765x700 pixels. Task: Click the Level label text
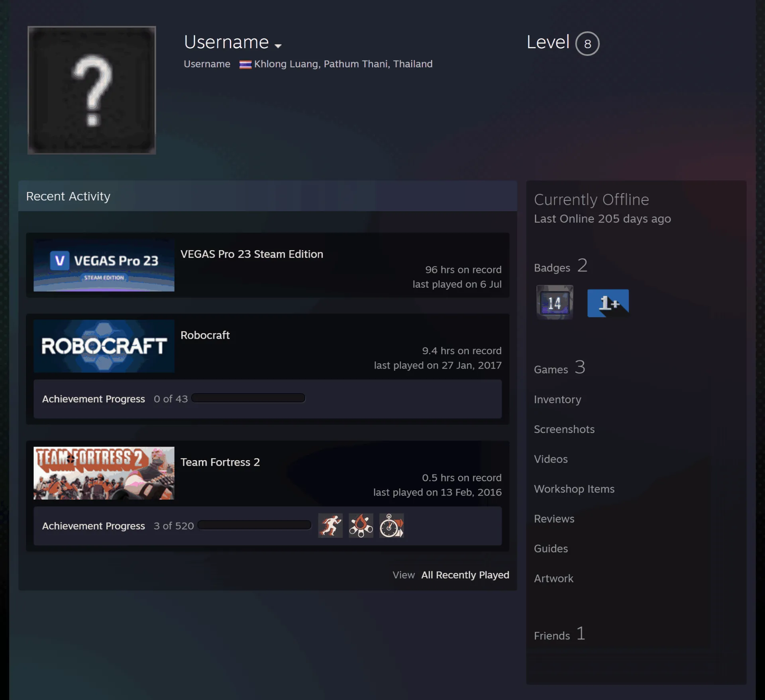548,42
